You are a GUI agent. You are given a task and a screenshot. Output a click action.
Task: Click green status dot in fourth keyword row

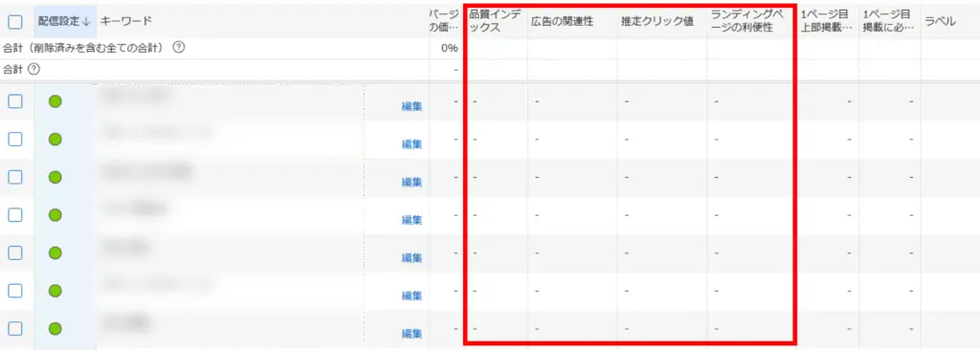click(x=55, y=215)
